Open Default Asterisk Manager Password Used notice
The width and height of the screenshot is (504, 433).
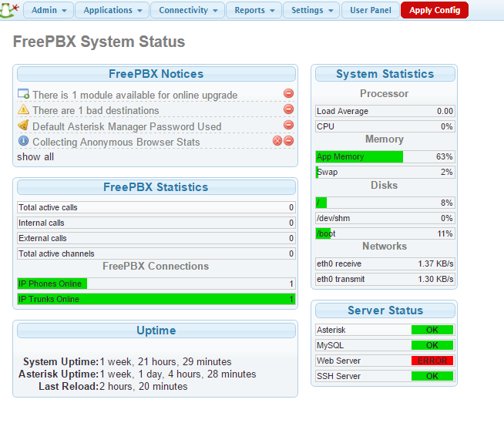point(127,126)
